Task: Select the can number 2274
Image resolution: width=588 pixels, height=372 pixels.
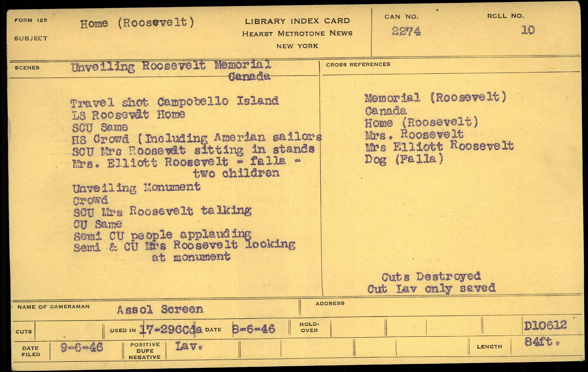Action: [x=406, y=31]
